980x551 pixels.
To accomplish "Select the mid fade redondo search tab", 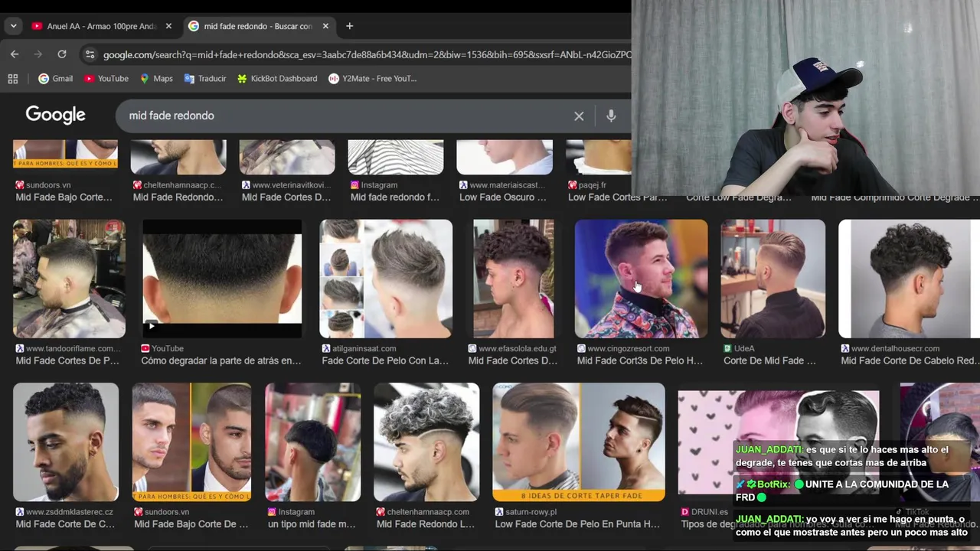I will (258, 26).
